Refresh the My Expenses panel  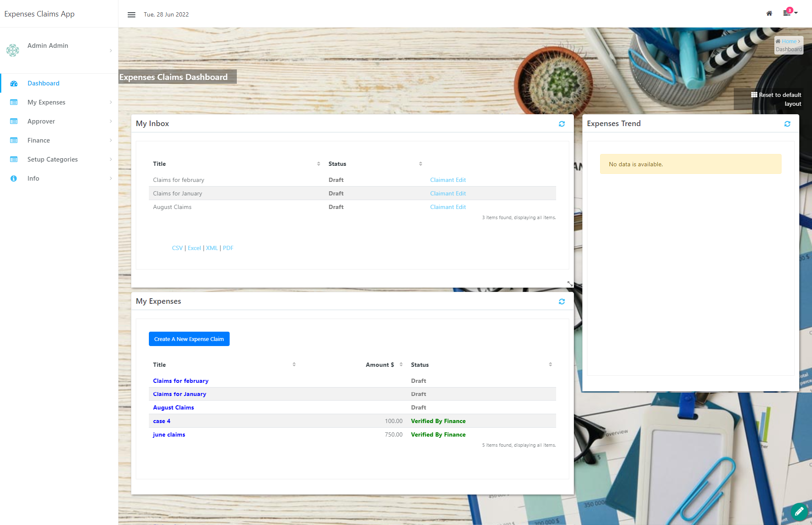pyautogui.click(x=562, y=302)
